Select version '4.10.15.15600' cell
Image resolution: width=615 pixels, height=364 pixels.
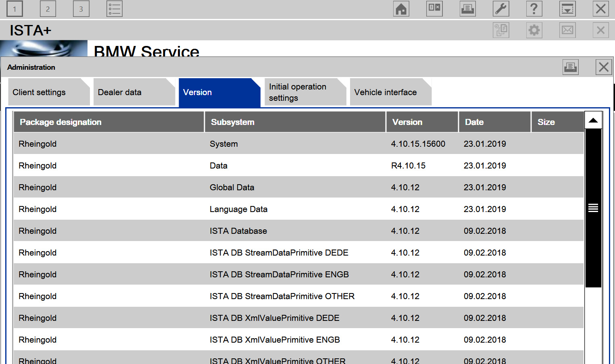(418, 144)
